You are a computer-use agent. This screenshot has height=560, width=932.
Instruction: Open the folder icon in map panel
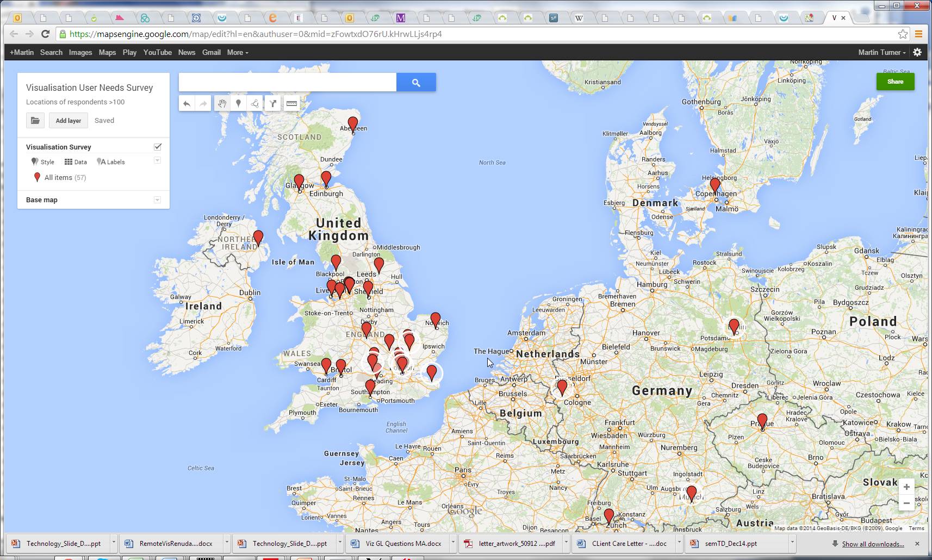pos(35,121)
